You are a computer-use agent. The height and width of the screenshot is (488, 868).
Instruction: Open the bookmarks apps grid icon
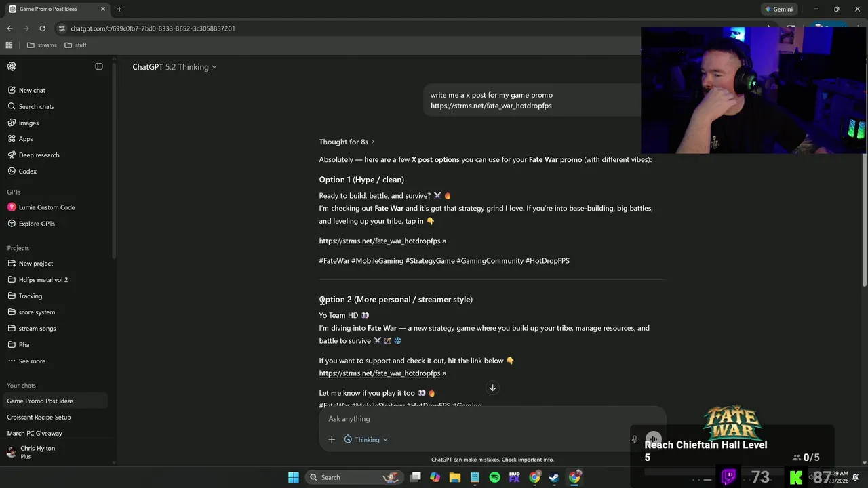tap(9, 45)
